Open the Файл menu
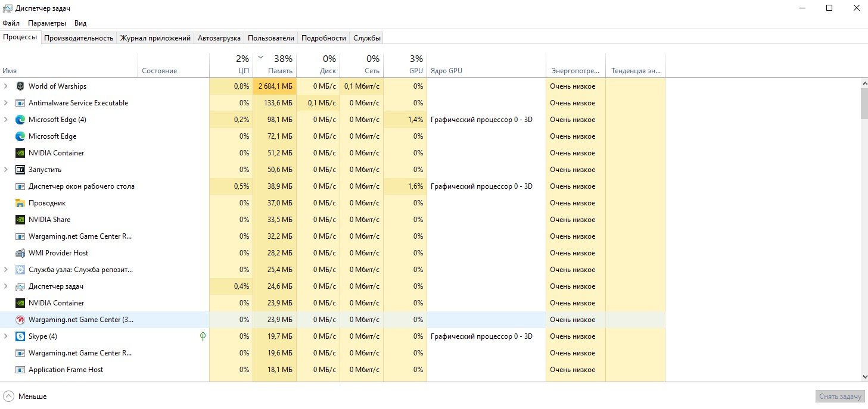This screenshot has width=868, height=409. (11, 23)
